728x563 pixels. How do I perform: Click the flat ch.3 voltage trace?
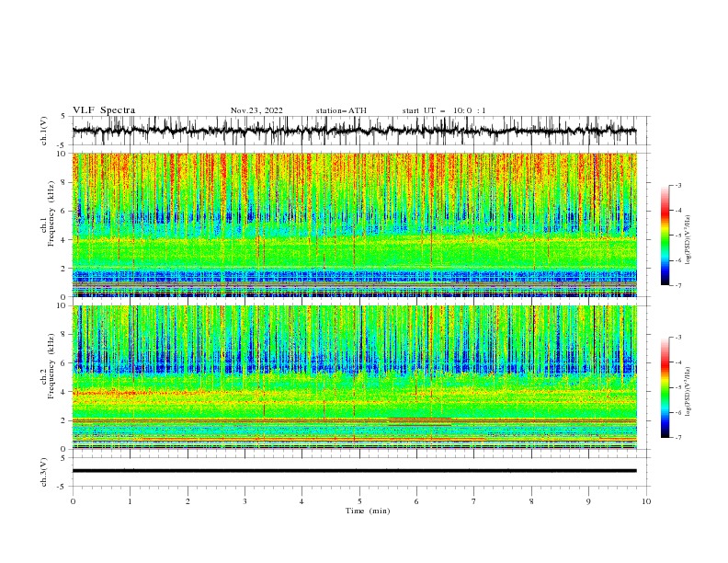point(355,471)
